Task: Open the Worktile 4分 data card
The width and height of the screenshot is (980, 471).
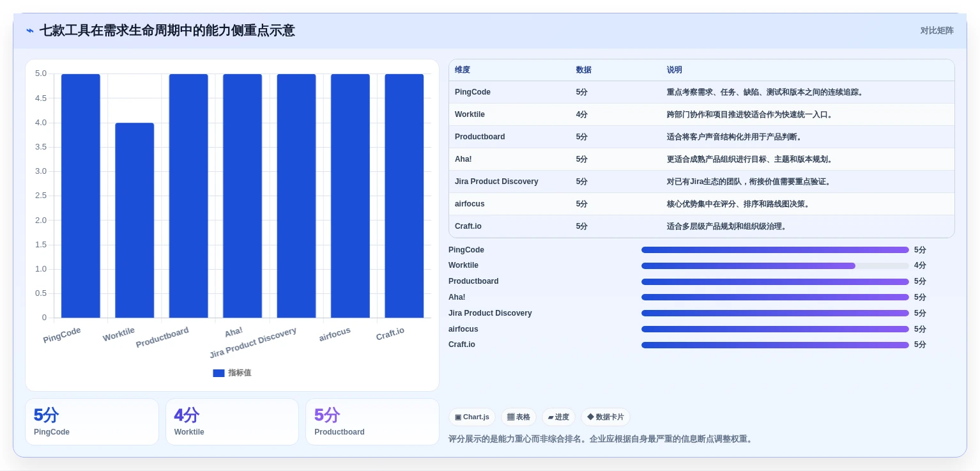Action: (x=232, y=422)
